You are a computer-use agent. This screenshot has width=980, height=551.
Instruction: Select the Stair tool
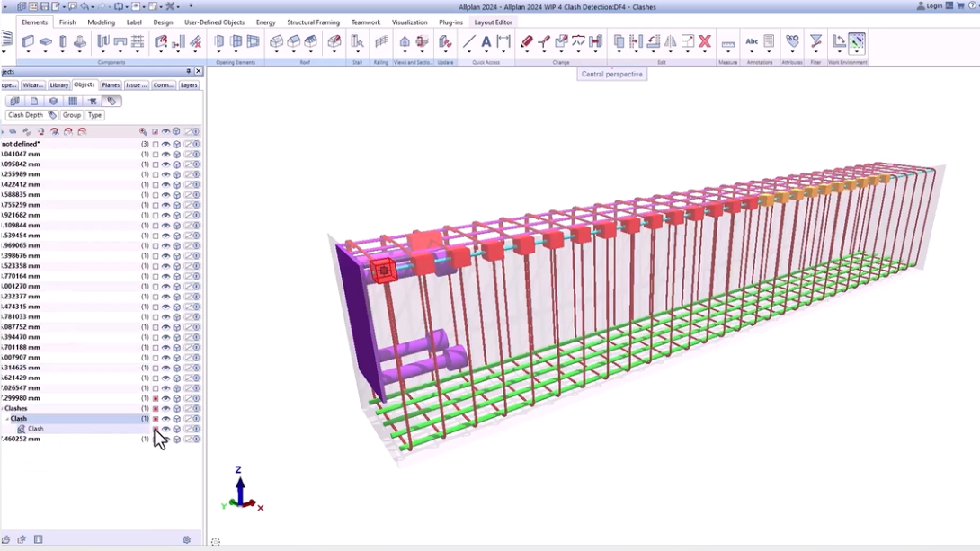[x=358, y=41]
